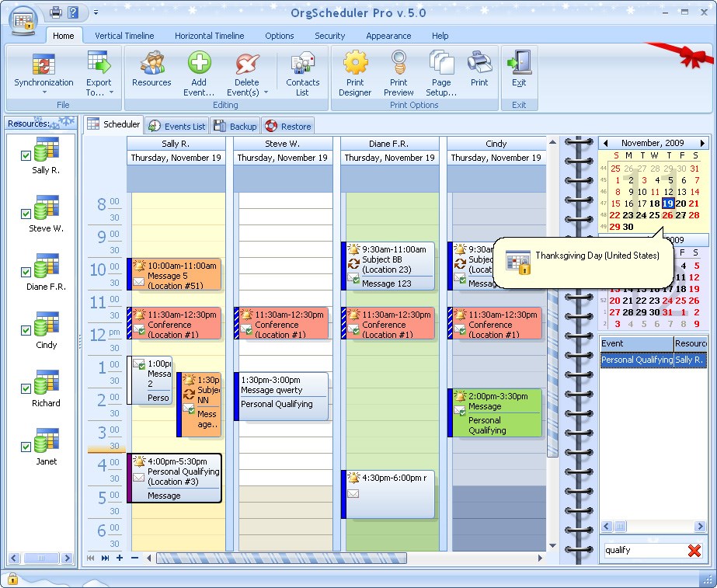Click the Delete Event(s) icon
717x588 pixels.
(247, 63)
